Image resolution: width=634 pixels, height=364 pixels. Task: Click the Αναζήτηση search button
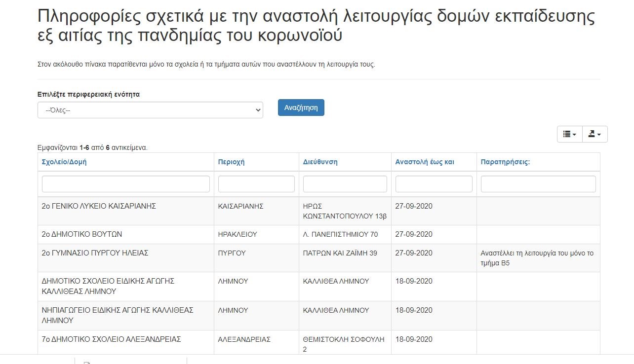tap(301, 108)
